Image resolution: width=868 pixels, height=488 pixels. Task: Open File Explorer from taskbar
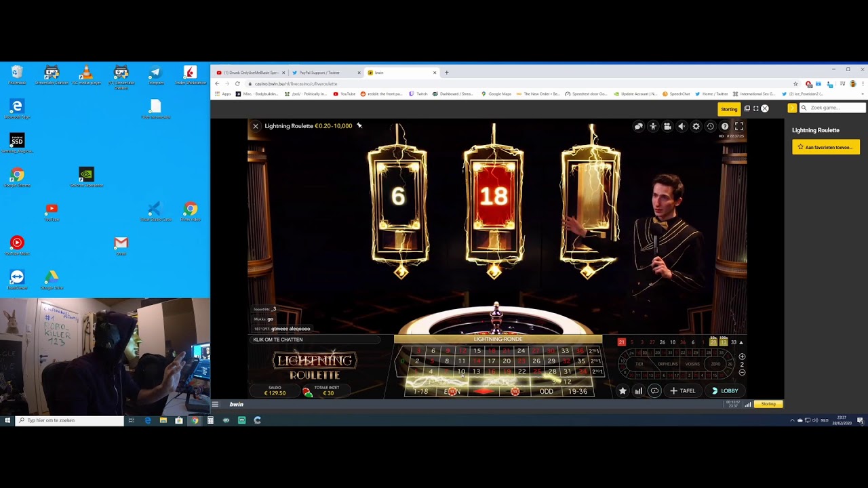[x=163, y=420]
